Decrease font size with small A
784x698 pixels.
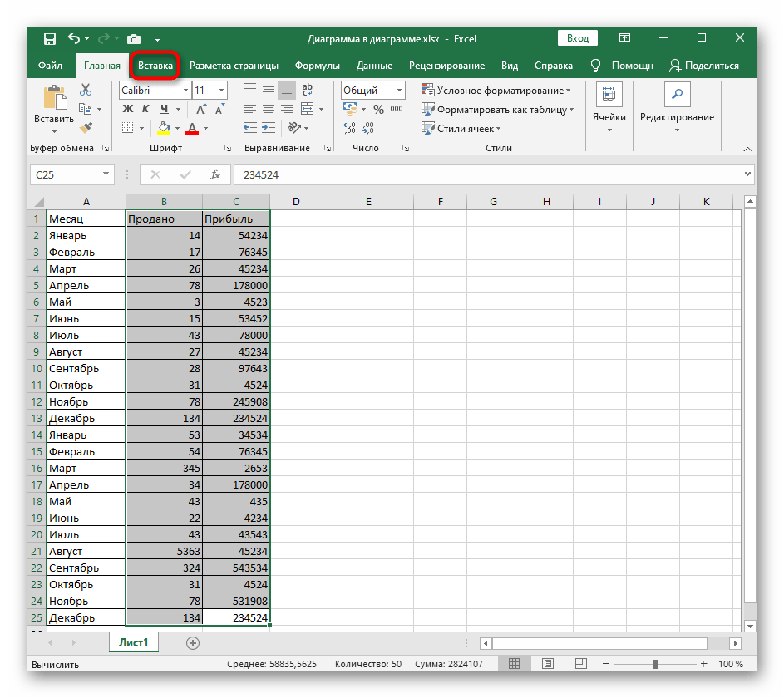(219, 110)
